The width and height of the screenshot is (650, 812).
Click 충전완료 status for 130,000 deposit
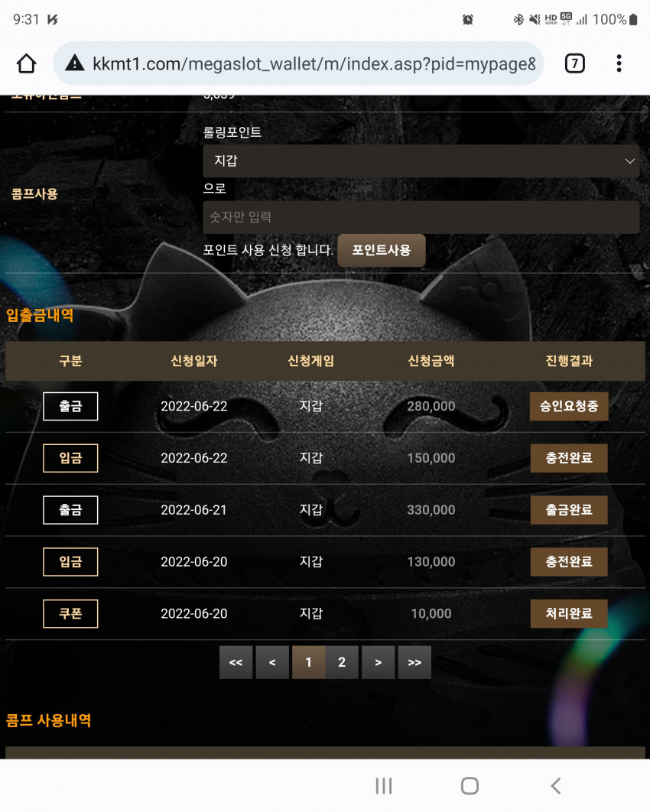569,561
